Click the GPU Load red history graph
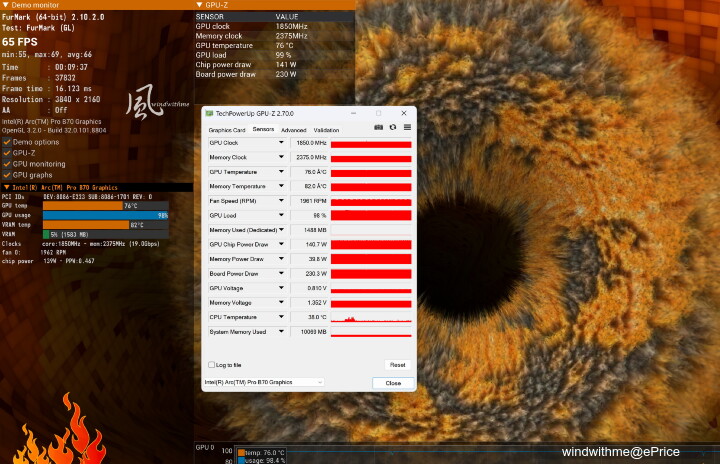The height and width of the screenshot is (464, 720). (371, 215)
